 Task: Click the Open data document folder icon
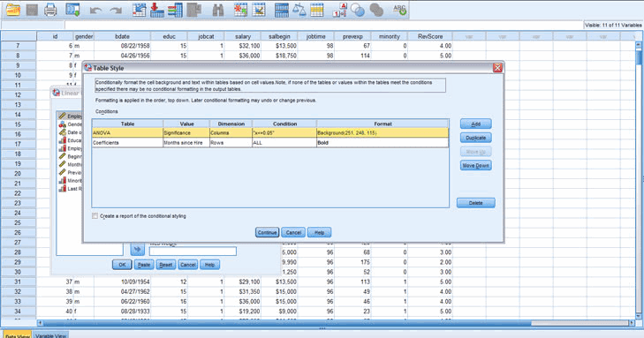[x=13, y=9]
